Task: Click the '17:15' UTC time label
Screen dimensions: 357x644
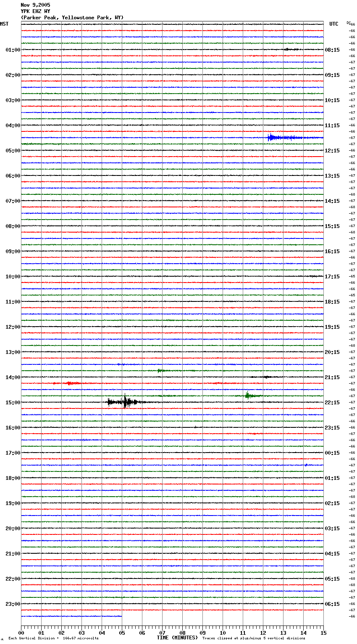Action: tap(332, 277)
